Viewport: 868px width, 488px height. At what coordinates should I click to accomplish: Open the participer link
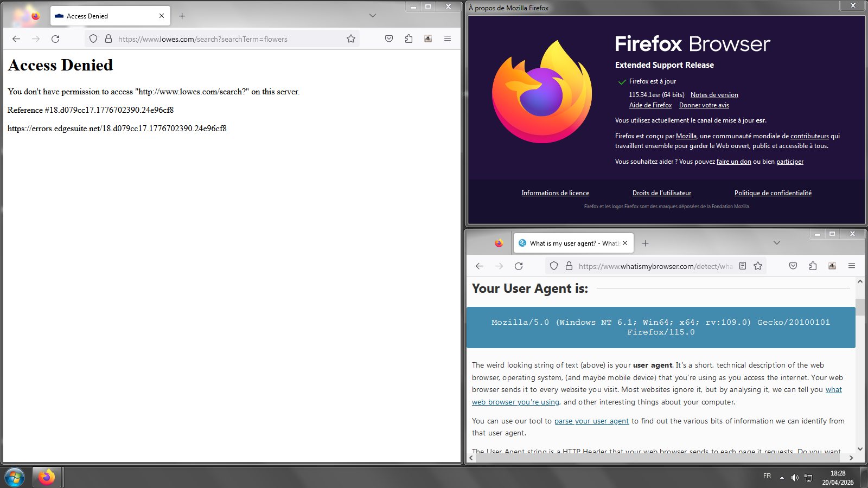point(790,162)
